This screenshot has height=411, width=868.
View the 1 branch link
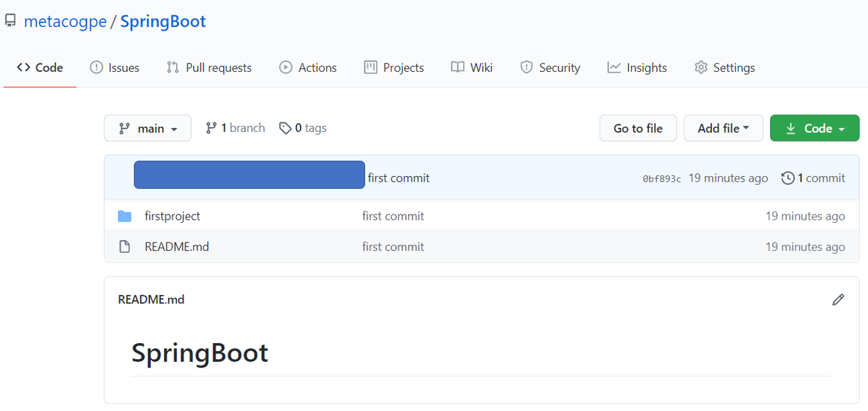(235, 128)
